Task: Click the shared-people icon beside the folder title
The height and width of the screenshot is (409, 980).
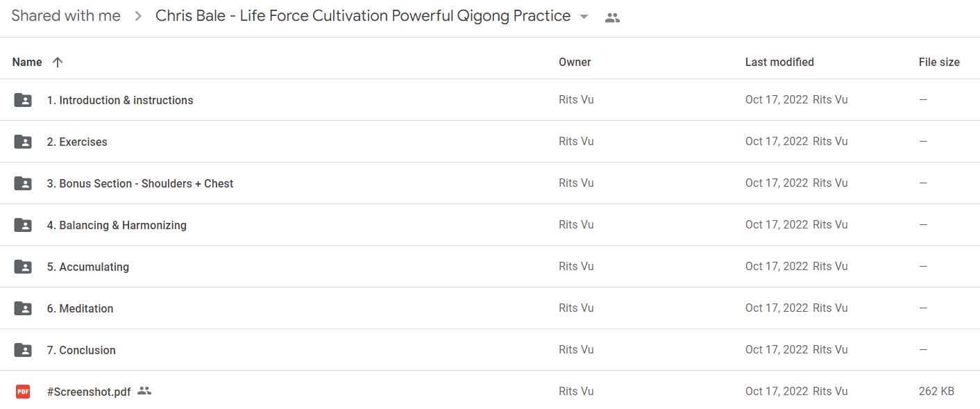Action: click(612, 18)
